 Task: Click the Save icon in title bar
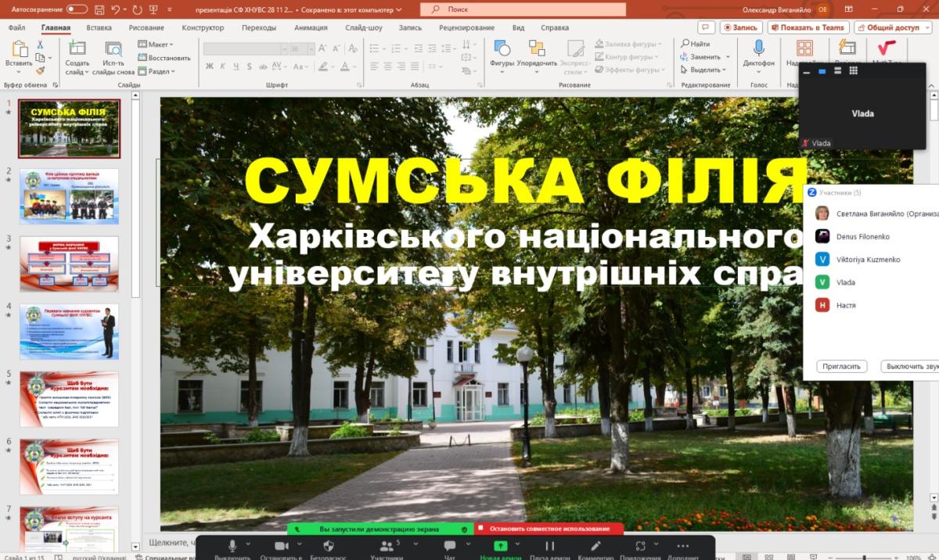pos(98,9)
